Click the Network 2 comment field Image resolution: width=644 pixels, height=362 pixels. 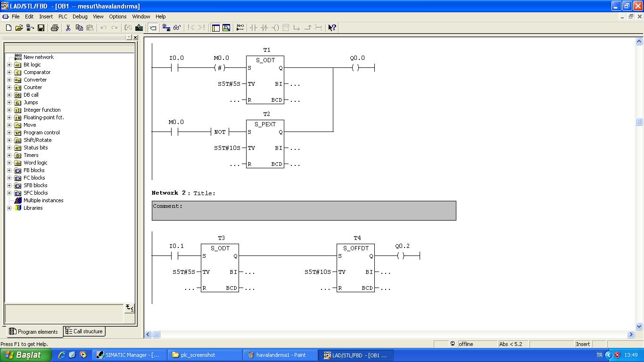pos(304,211)
